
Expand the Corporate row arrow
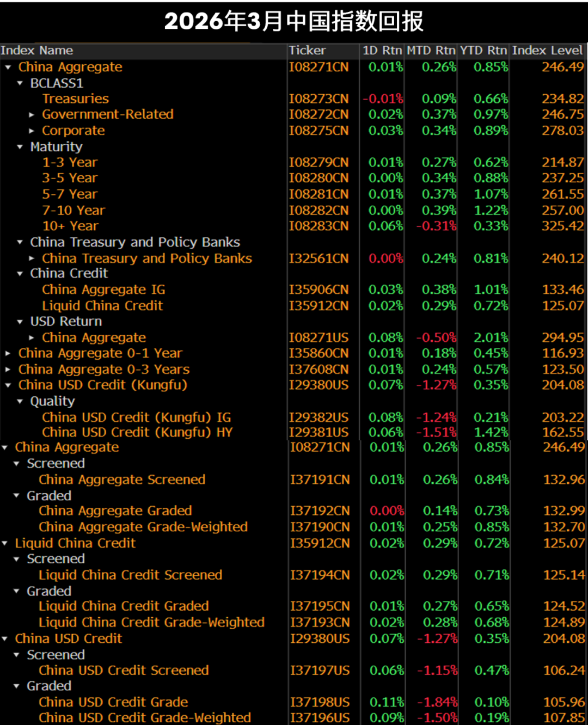coord(32,131)
